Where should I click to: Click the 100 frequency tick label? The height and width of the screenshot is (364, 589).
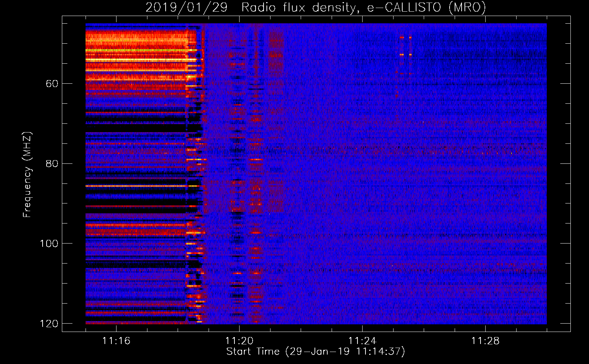pos(49,244)
